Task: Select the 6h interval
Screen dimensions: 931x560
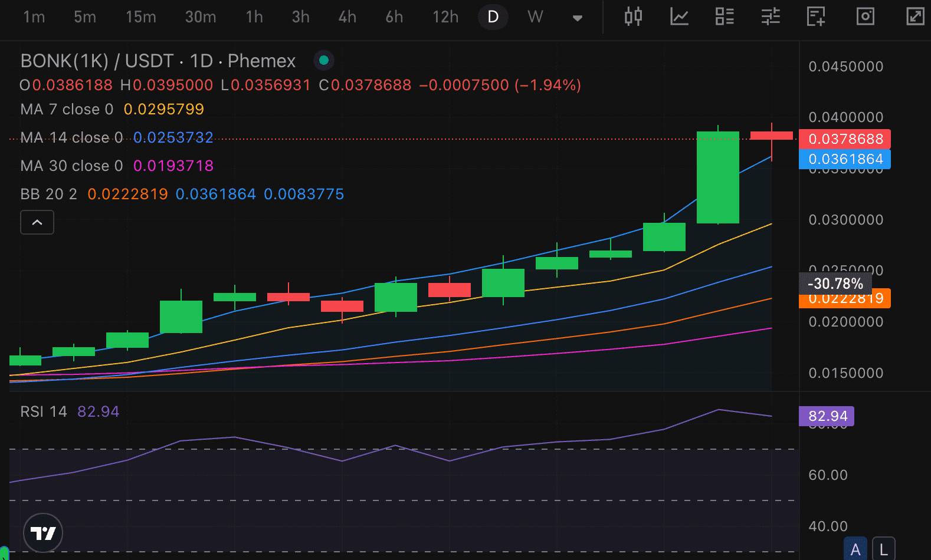Action: 395,17
